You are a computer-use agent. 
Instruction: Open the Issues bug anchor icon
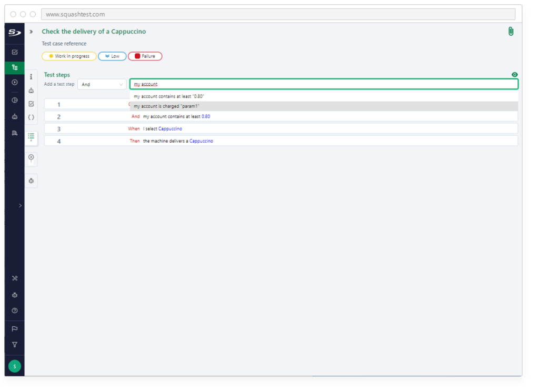(31, 180)
